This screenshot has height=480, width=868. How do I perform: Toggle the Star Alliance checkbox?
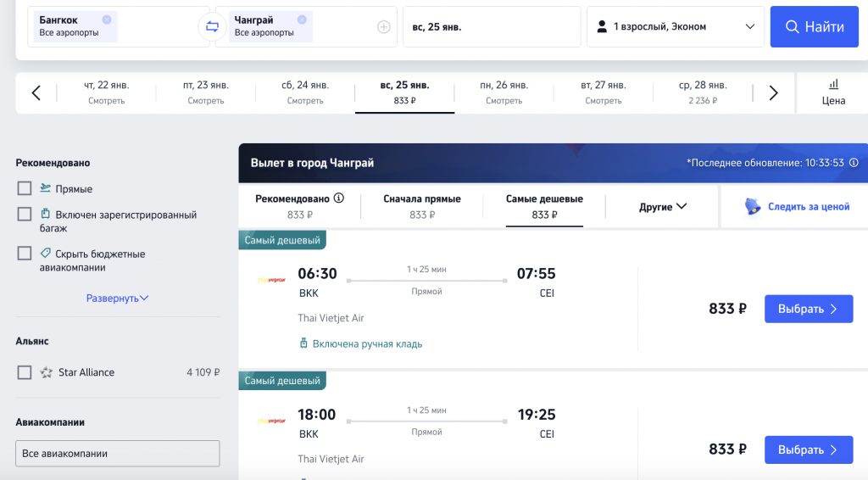[25, 372]
